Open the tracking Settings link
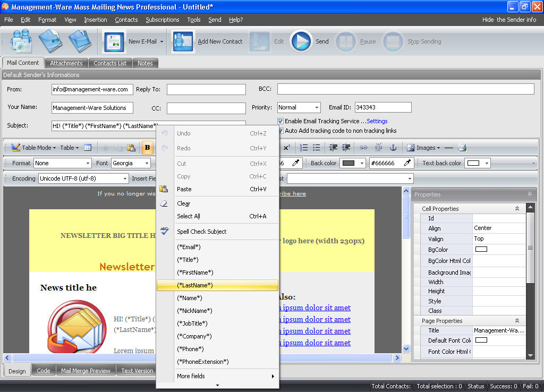This screenshot has width=544, height=392. coord(377,121)
